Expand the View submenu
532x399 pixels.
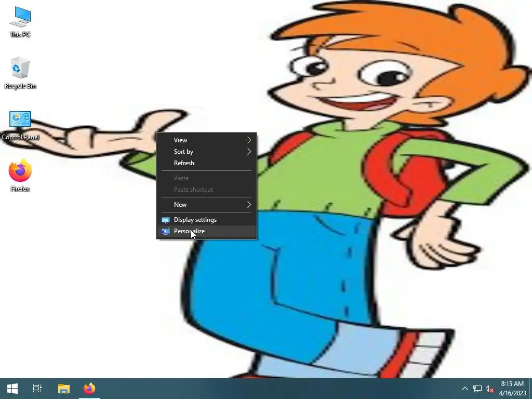206,140
